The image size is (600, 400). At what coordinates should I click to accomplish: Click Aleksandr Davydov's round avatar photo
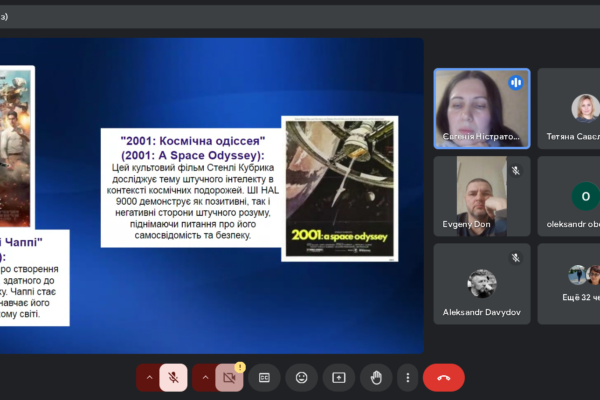(482, 284)
